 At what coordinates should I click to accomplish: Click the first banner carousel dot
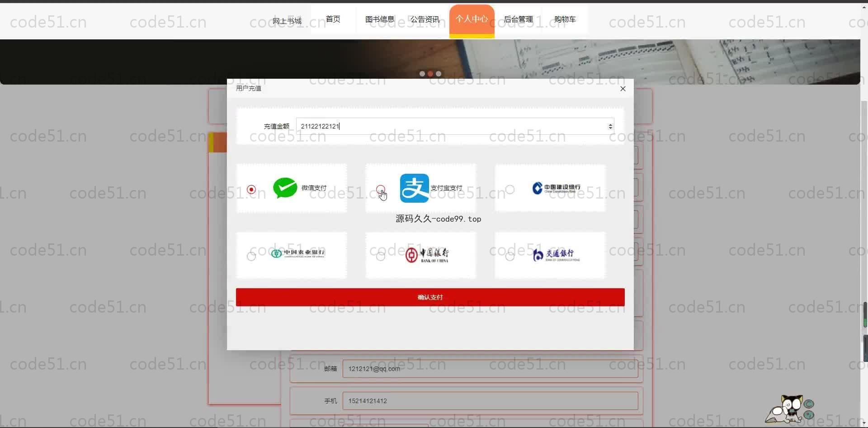422,74
